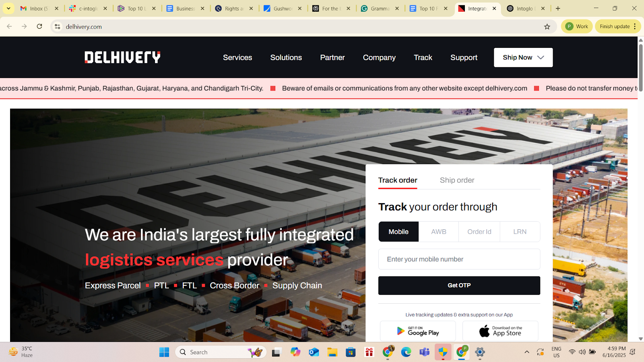
Task: Click Cross Border text in hero banner
Action: click(235, 286)
